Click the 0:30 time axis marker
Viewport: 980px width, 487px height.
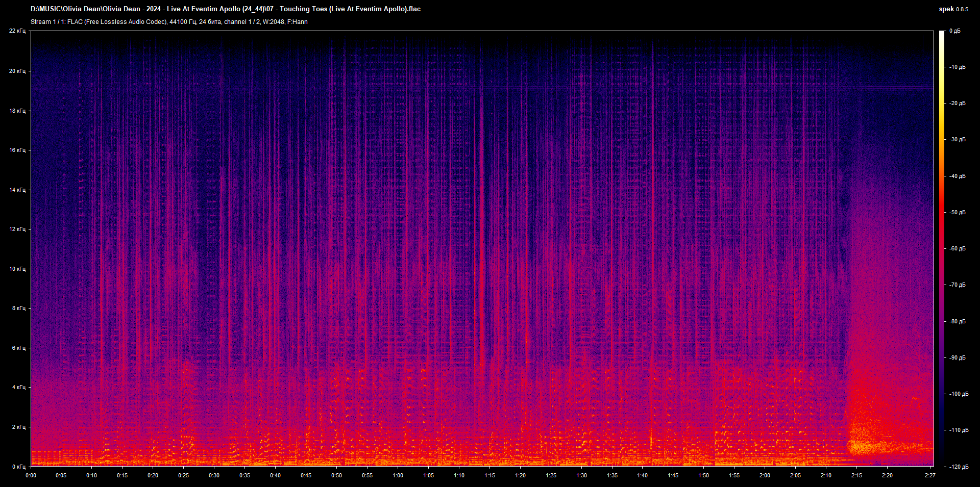tap(214, 475)
